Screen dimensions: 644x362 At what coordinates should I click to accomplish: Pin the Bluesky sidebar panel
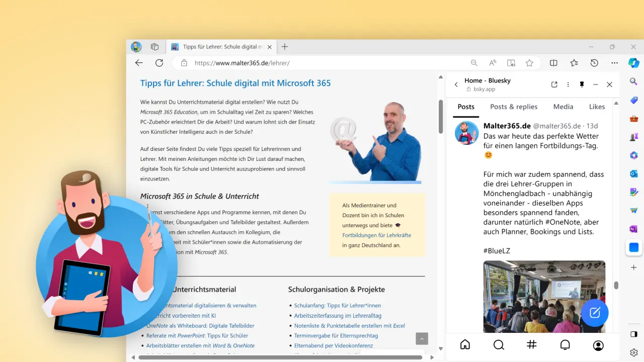click(582, 84)
